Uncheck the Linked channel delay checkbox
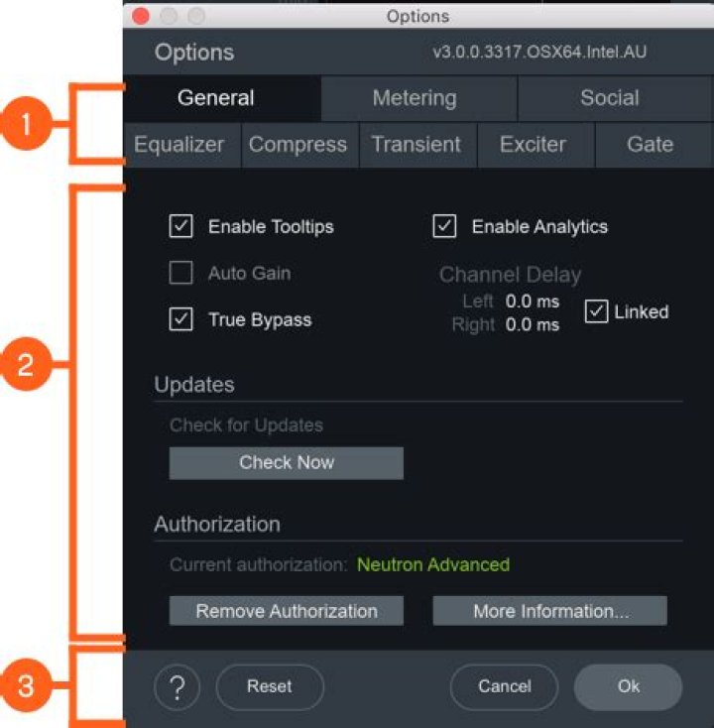 pos(596,312)
